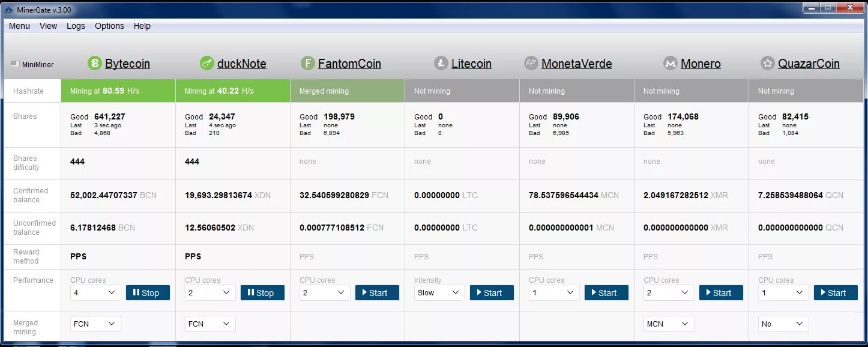This screenshot has width=868, height=347.
Task: Open duckNote merged mining FCN dropdown
Action: coord(210,324)
